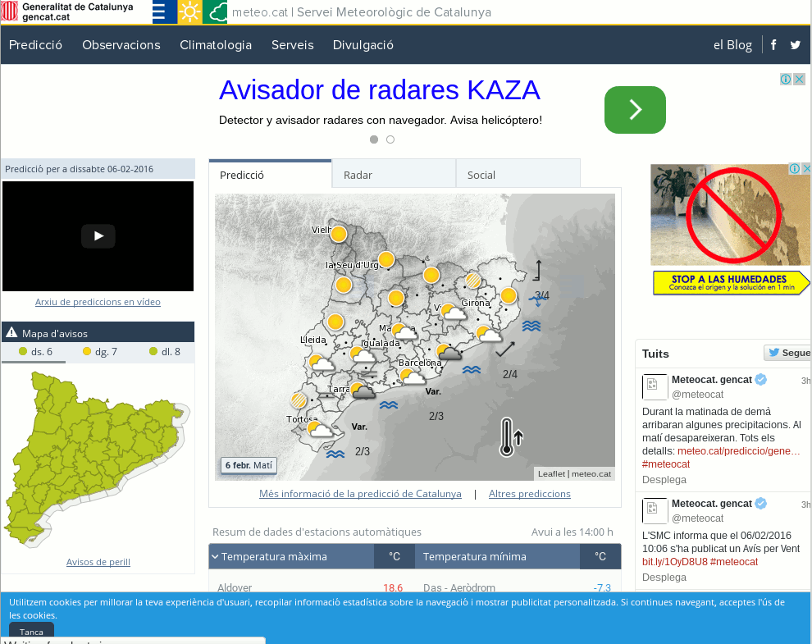Open the Generalitat de Catalunya gencat logo

pos(67,11)
